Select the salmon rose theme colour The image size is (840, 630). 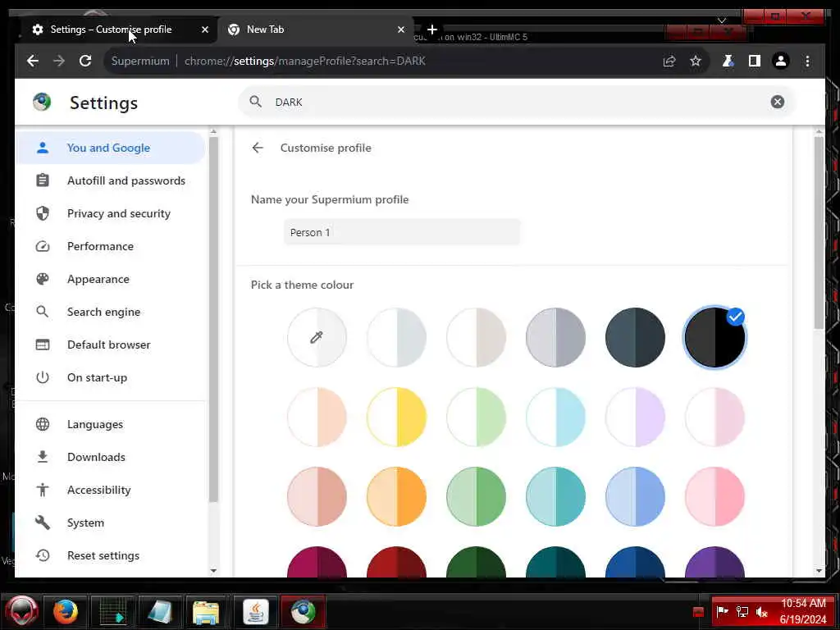(x=317, y=496)
